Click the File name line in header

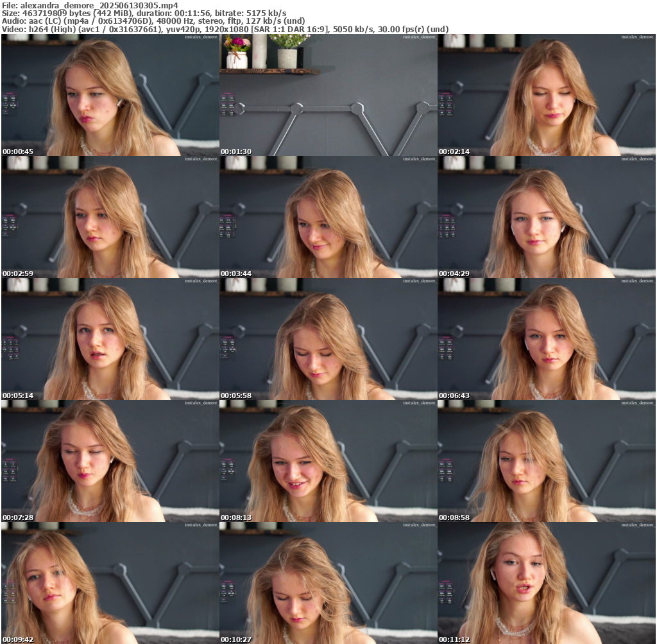click(90, 5)
